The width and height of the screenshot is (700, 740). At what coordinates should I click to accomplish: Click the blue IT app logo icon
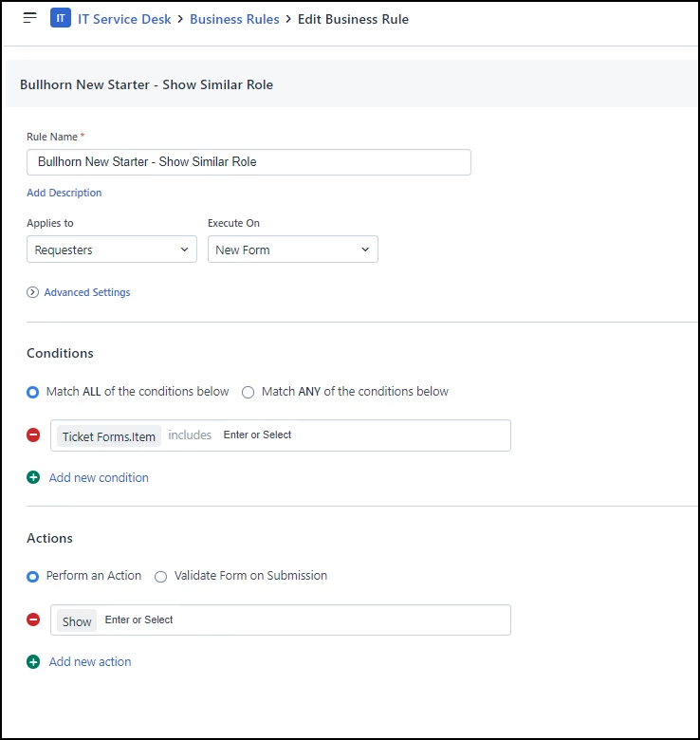pyautogui.click(x=61, y=18)
